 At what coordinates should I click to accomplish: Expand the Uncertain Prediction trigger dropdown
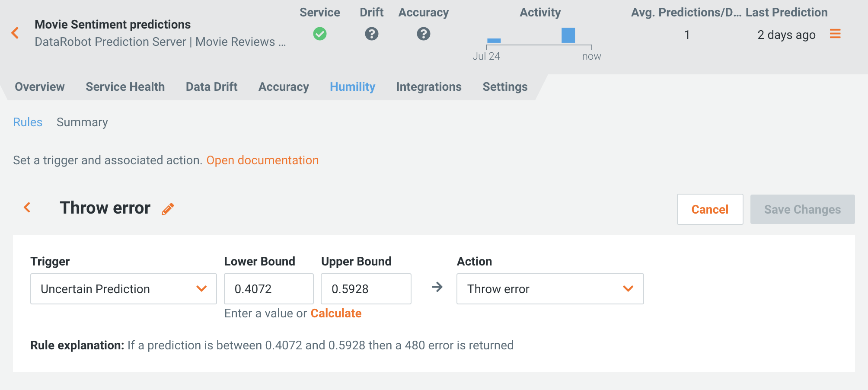tap(124, 289)
